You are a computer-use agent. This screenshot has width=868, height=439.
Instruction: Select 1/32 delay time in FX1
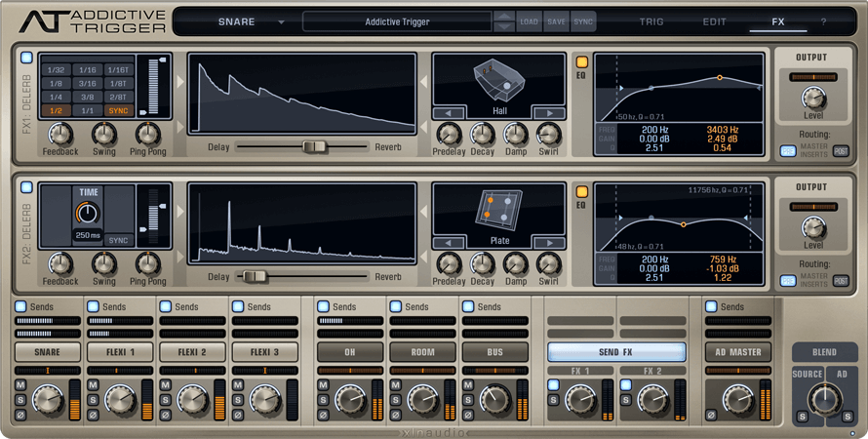click(x=56, y=70)
